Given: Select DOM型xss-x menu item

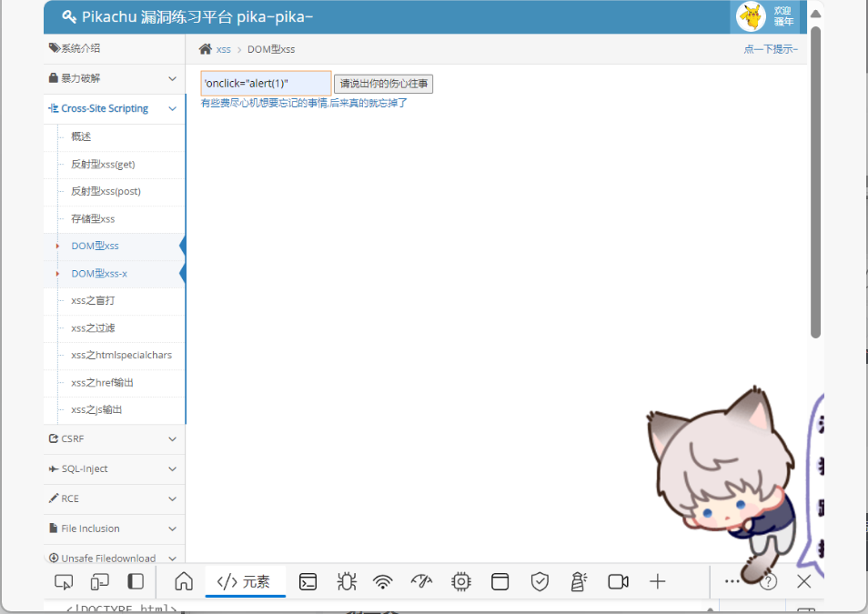Looking at the screenshot, I should [99, 274].
